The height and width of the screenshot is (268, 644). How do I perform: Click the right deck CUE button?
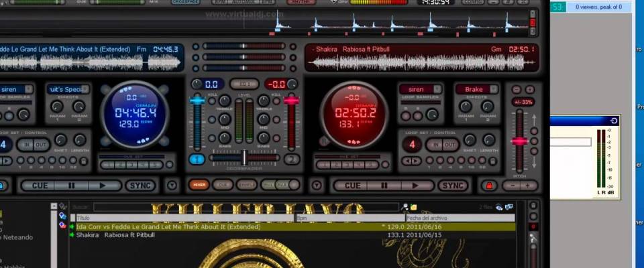pos(352,186)
